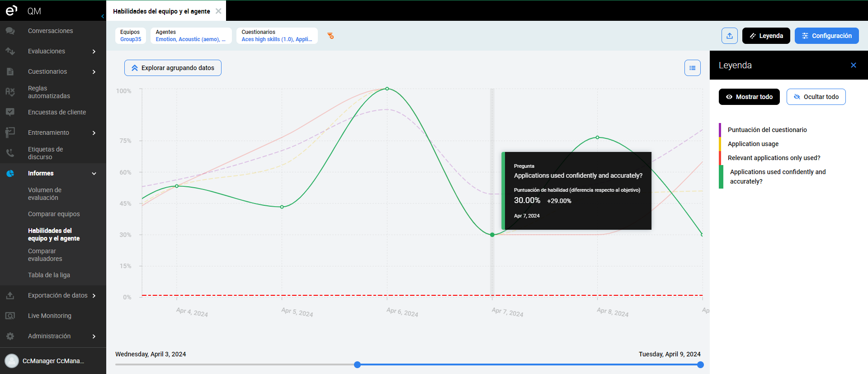
Task: Close the Habilidades del equipo tab
Action: coord(218,11)
